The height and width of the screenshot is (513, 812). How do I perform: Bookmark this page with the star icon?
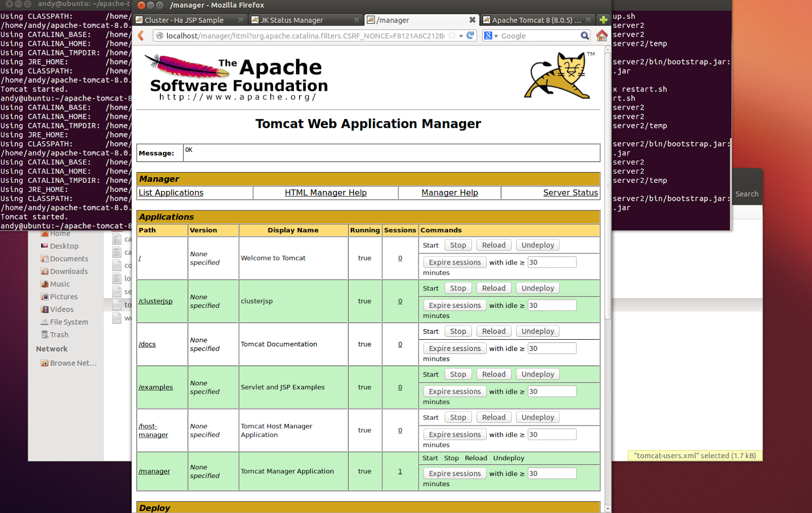[x=451, y=36]
